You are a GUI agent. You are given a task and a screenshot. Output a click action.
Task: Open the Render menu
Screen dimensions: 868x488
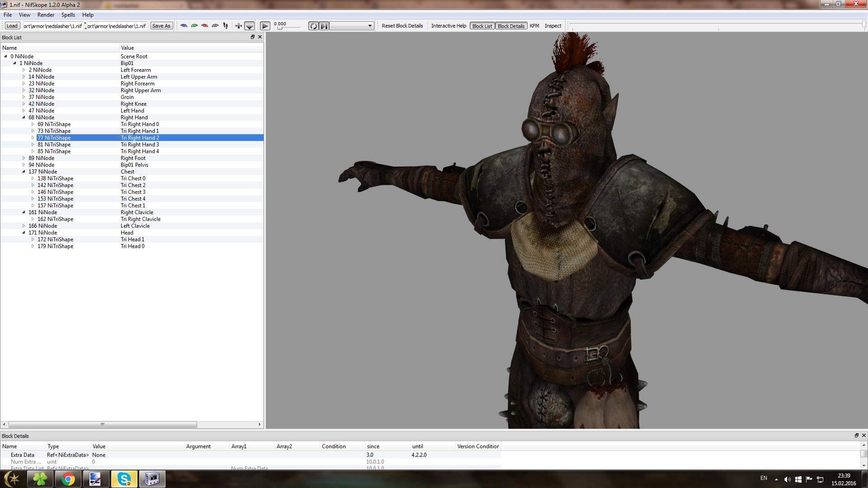46,15
